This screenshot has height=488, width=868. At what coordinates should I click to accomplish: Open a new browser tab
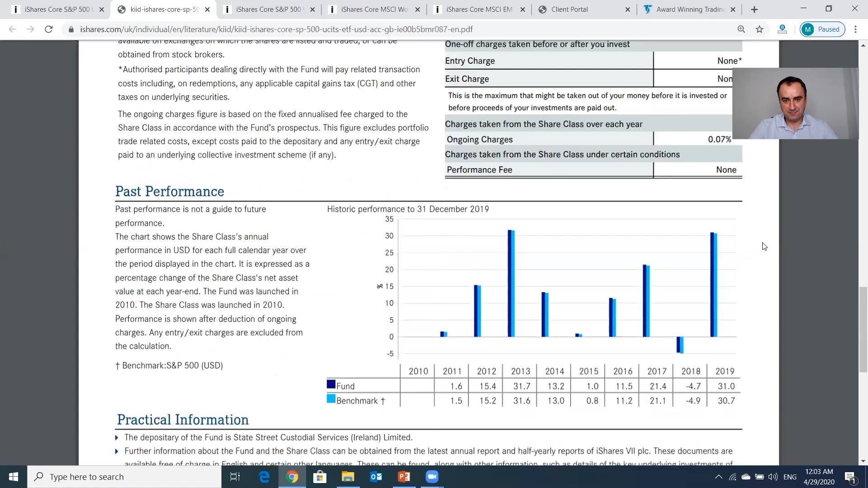tap(754, 9)
